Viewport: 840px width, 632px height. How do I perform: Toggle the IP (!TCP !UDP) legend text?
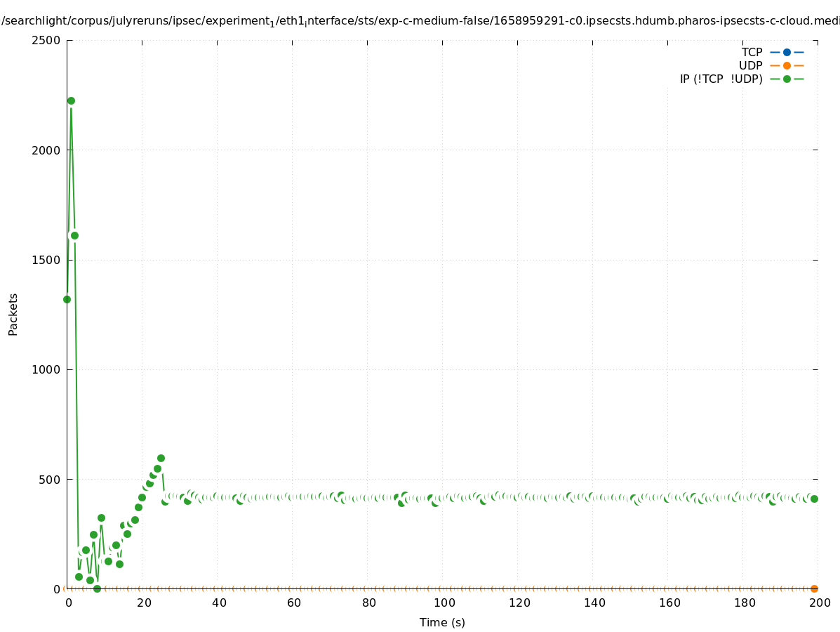[x=721, y=79]
